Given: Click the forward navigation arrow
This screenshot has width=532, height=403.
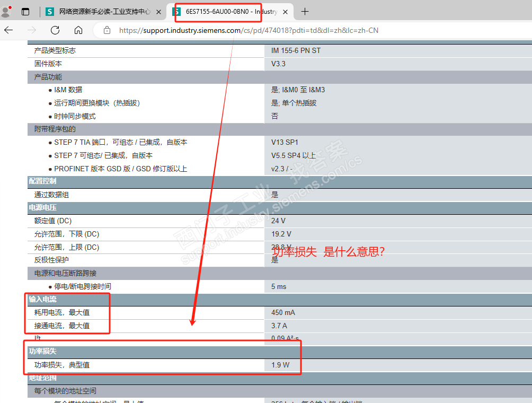Looking at the screenshot, I should (32, 30).
